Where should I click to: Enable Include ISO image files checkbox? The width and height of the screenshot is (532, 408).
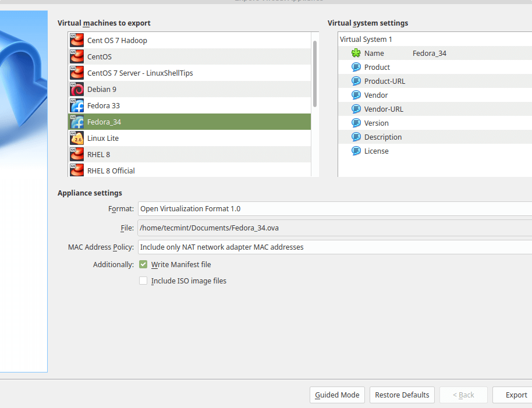(143, 281)
